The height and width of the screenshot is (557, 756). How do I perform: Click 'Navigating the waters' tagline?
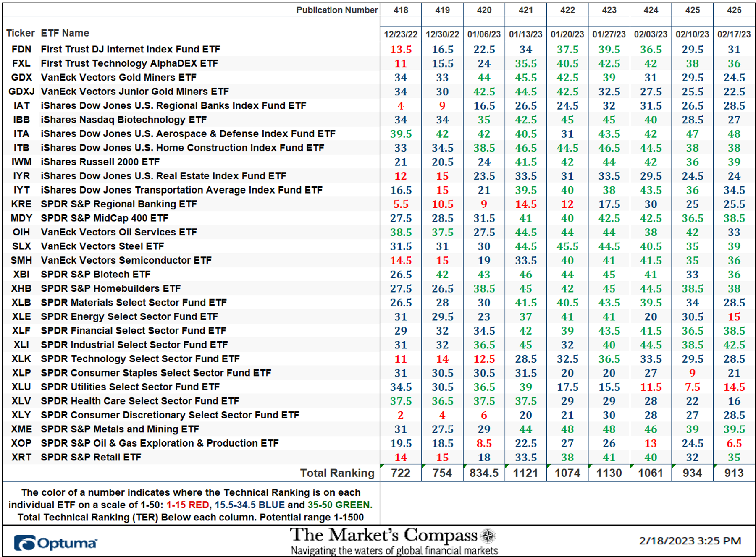click(x=394, y=550)
